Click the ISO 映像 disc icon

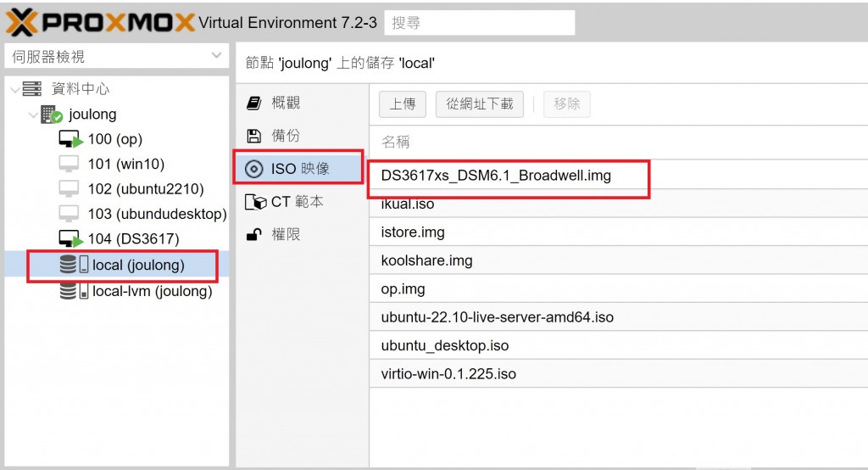tap(253, 169)
